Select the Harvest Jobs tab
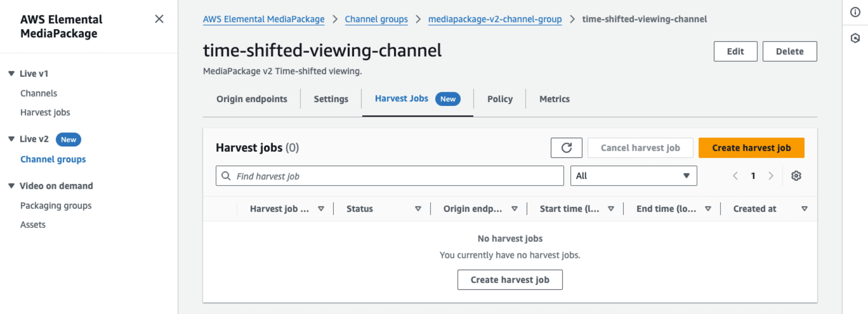This screenshot has width=868, height=314. coord(418,99)
